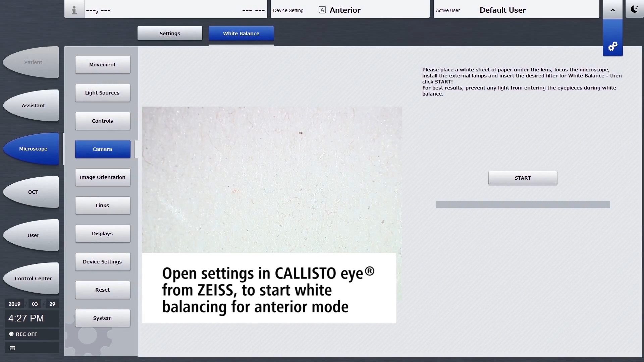This screenshot has width=644, height=362.
Task: Open the Assistant section
Action: [x=31, y=106]
